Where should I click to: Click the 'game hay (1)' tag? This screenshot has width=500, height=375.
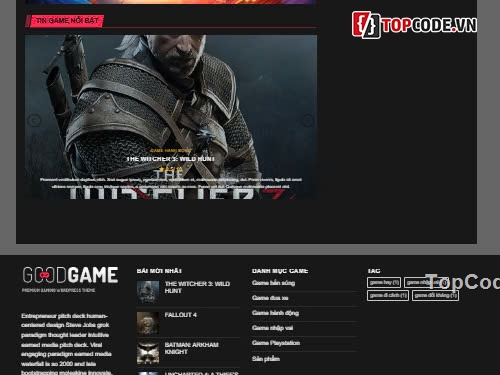click(x=384, y=282)
